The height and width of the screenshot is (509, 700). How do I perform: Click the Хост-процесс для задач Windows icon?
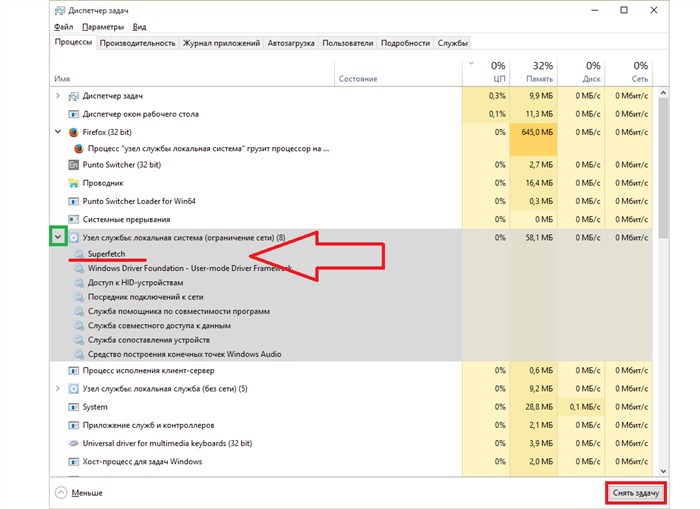pos(73,462)
